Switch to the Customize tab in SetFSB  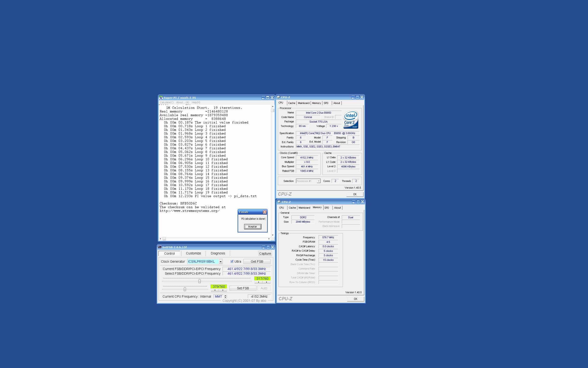coord(193,253)
